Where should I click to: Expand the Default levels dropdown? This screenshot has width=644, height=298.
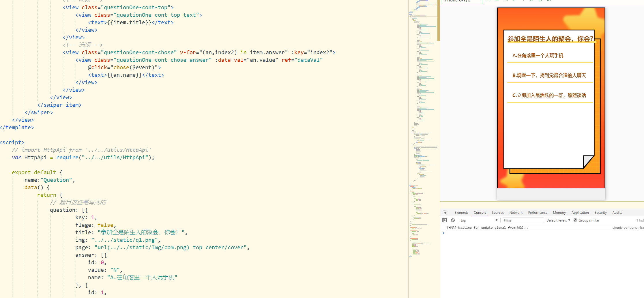558,220
